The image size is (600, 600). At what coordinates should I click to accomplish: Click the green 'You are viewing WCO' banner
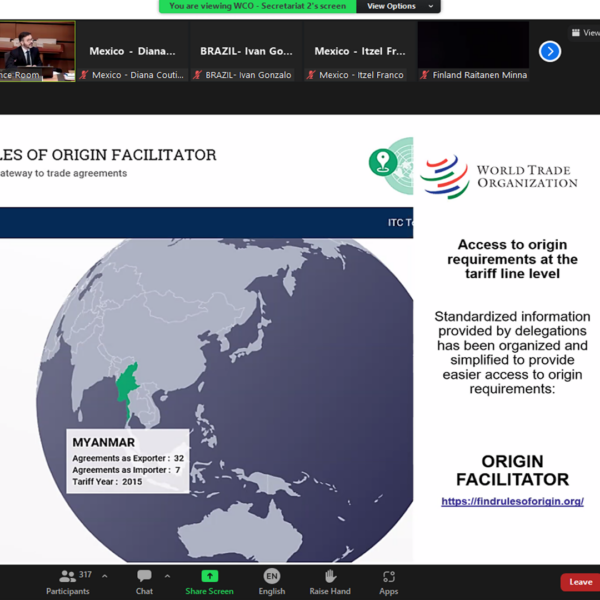coord(258,6)
